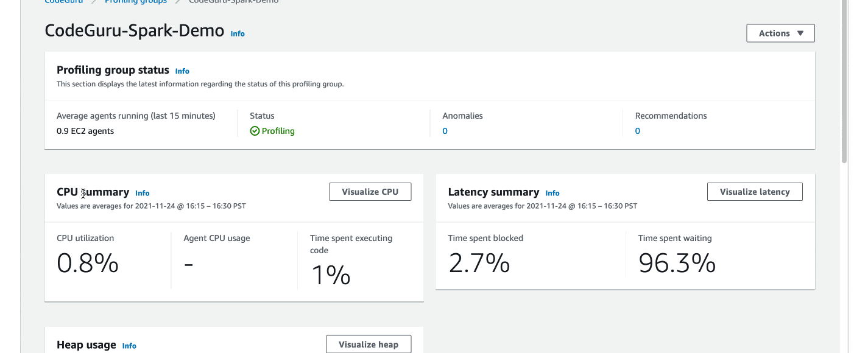Image resolution: width=868 pixels, height=353 pixels.
Task: Open Info next to Heap usage
Action: click(129, 346)
